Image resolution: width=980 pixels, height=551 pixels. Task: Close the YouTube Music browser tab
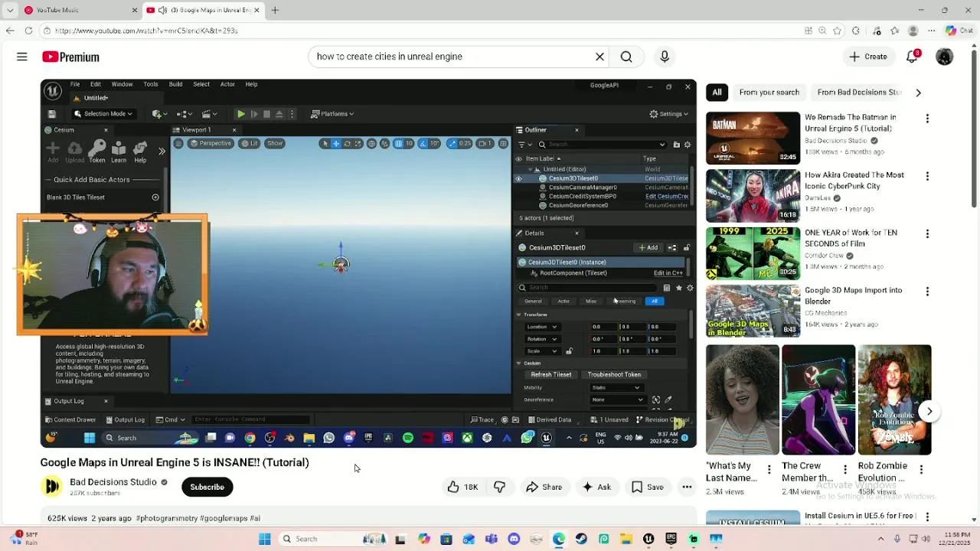pos(135,10)
